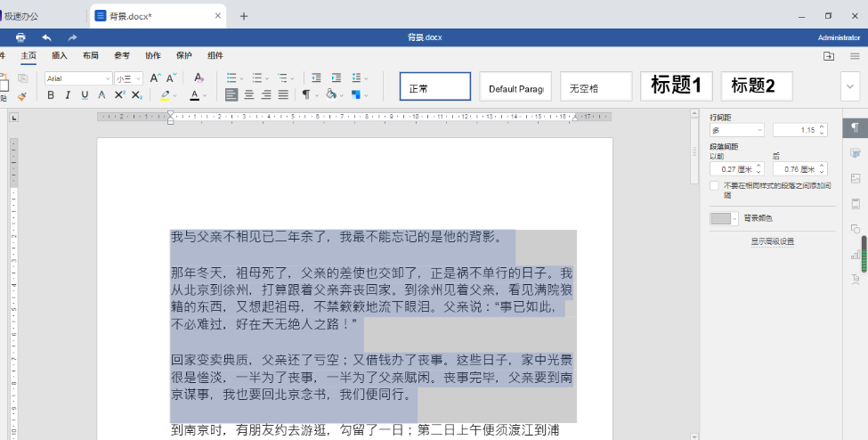This screenshot has height=440, width=868.
Task: Increase font size with A-up icon
Action: 156,78
